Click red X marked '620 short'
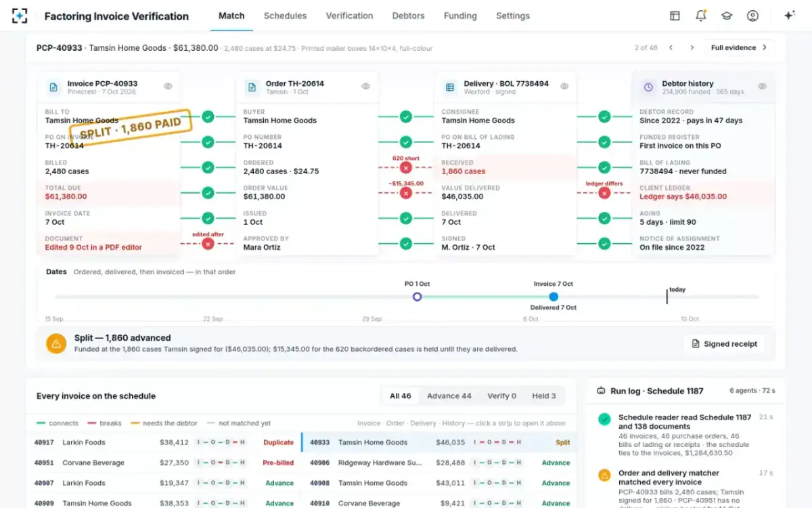This screenshot has height=508, width=812. click(405, 167)
